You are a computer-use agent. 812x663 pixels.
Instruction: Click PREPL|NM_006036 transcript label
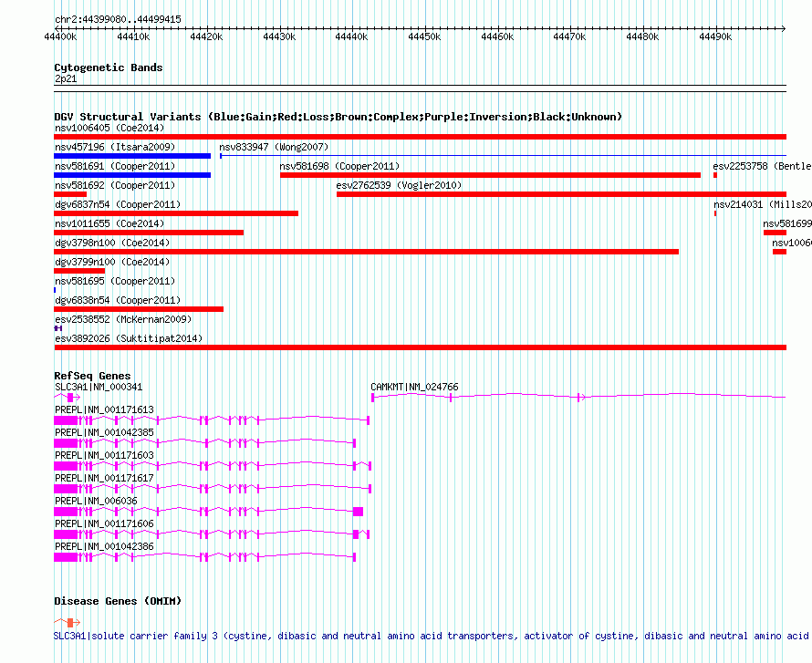pyautogui.click(x=96, y=501)
